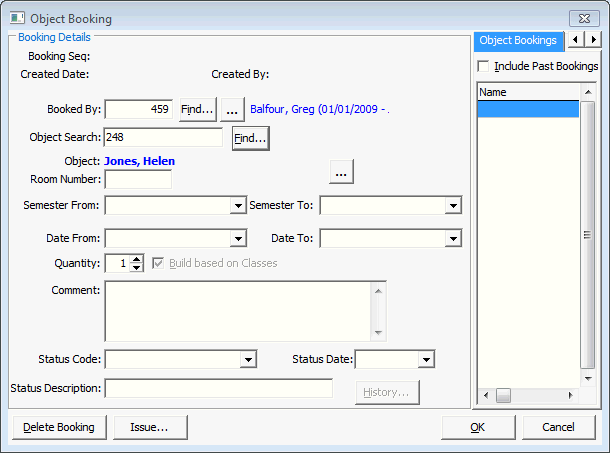Show next tab with right arrow

click(x=593, y=40)
